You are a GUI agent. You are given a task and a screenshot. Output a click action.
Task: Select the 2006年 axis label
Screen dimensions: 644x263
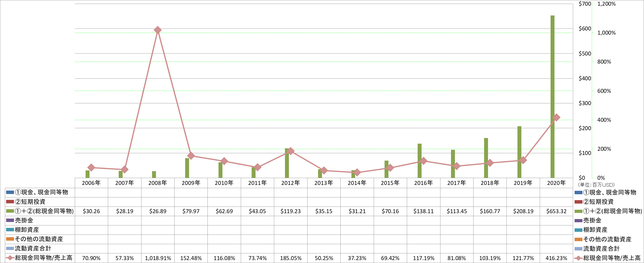(x=91, y=183)
